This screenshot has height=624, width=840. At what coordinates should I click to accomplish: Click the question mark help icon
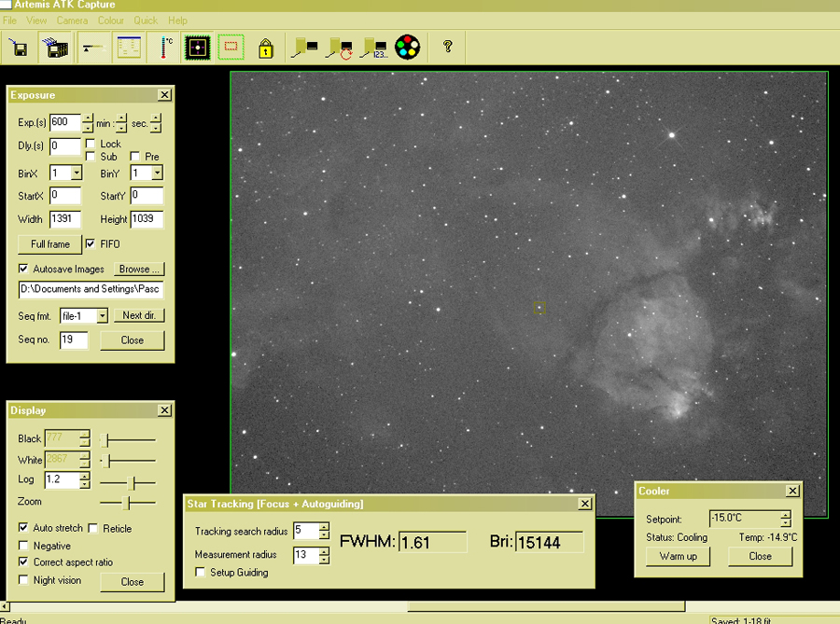tap(447, 47)
